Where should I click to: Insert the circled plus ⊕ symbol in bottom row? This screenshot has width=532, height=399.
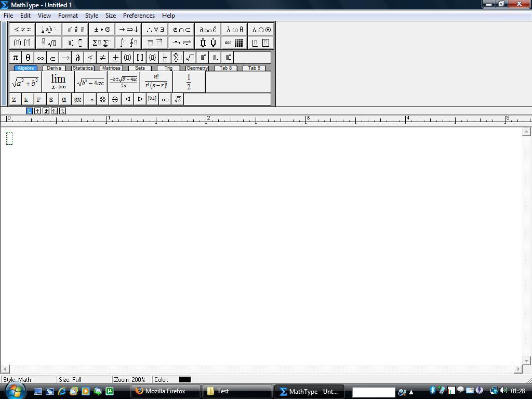click(115, 99)
